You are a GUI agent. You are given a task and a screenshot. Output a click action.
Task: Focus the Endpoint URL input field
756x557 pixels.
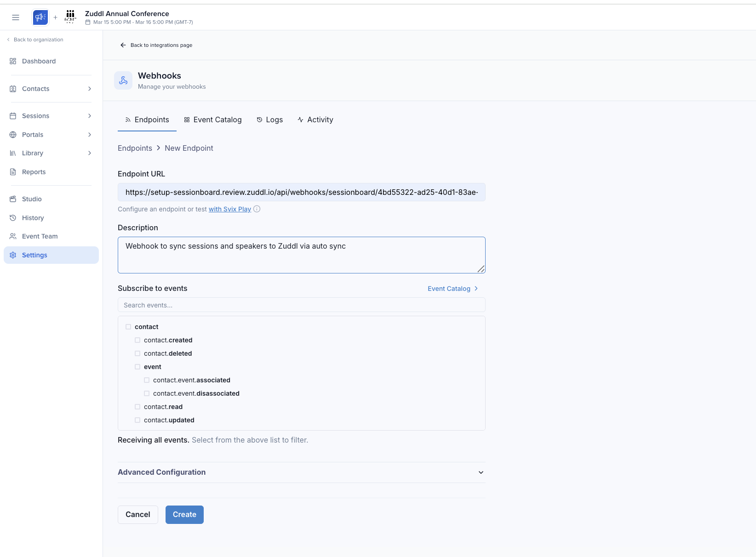pos(302,192)
